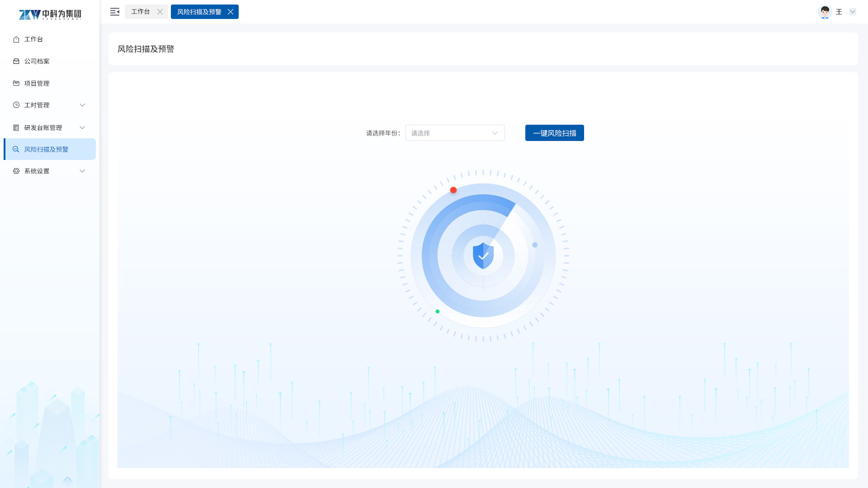Click the 系统设置 gear icon
Image resolution: width=868 pixels, height=488 pixels.
16,171
